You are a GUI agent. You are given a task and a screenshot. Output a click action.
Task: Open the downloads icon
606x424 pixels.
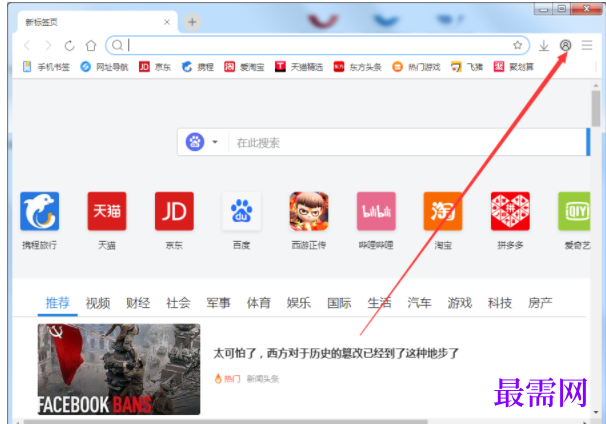point(544,46)
